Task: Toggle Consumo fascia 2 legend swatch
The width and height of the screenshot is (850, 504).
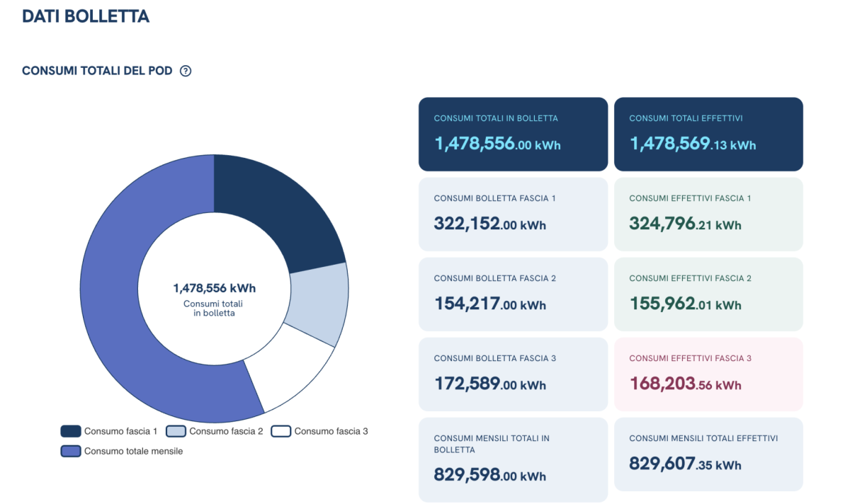Action: point(176,431)
